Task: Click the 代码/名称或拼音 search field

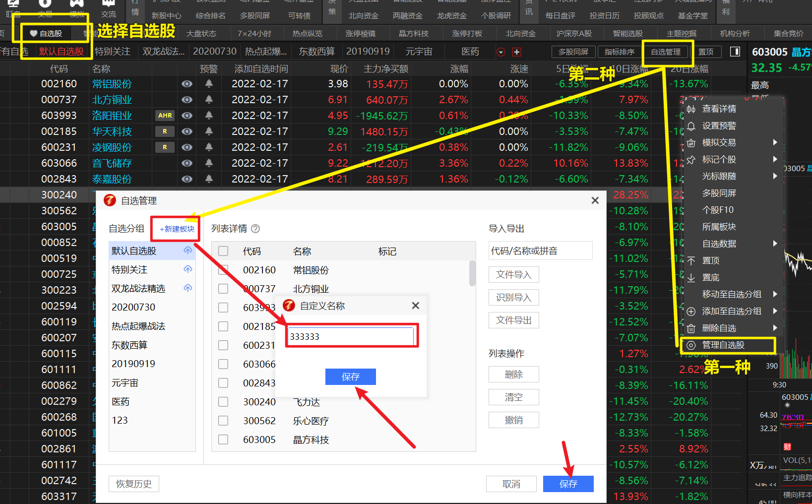Action: tap(540, 251)
